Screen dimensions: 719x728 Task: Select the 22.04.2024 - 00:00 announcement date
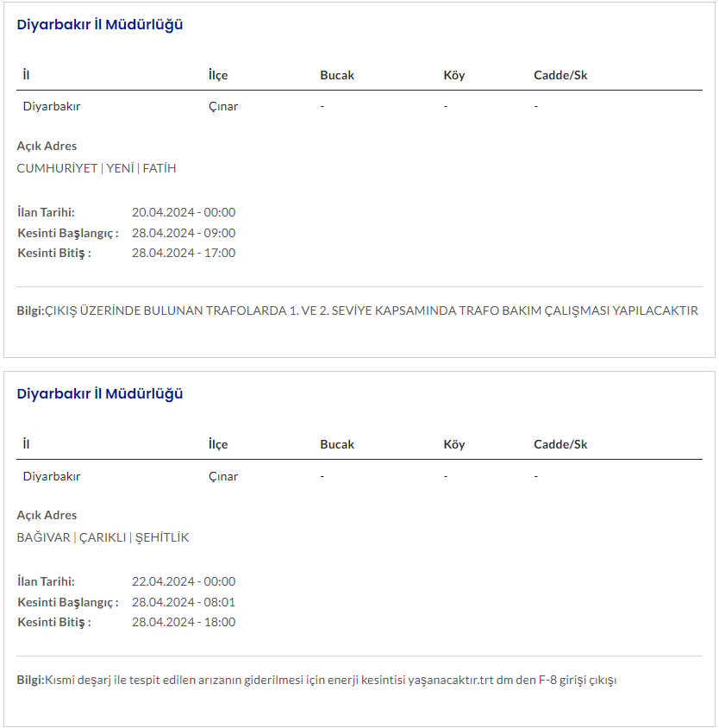[184, 581]
